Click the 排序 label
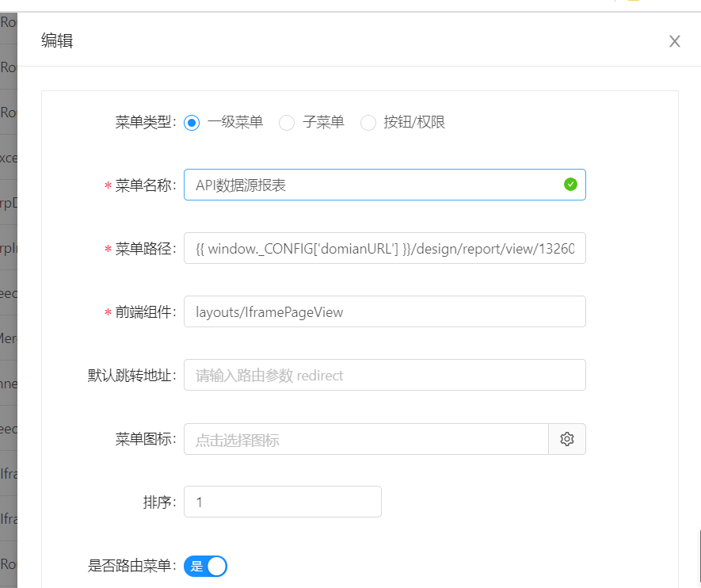Image resolution: width=701 pixels, height=588 pixels. (x=159, y=502)
